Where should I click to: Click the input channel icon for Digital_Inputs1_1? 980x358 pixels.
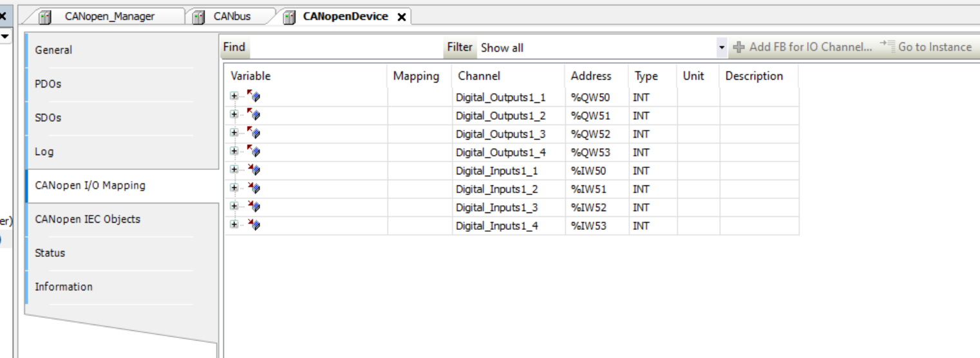point(254,170)
